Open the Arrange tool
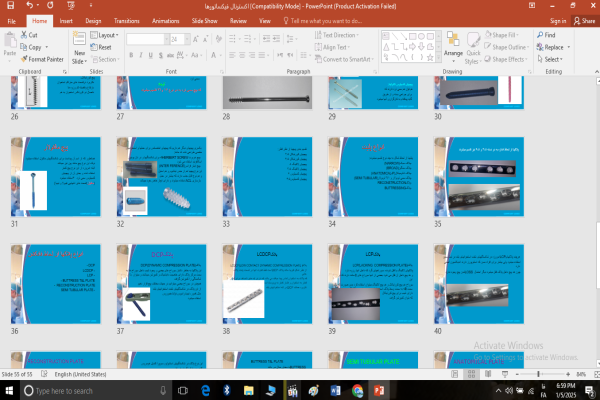The image size is (600, 400). pyautogui.click(x=453, y=46)
